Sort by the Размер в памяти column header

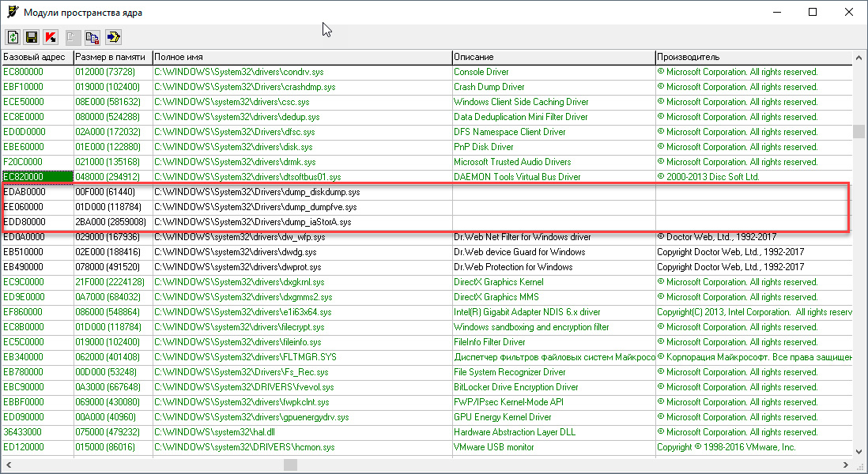[x=111, y=57]
